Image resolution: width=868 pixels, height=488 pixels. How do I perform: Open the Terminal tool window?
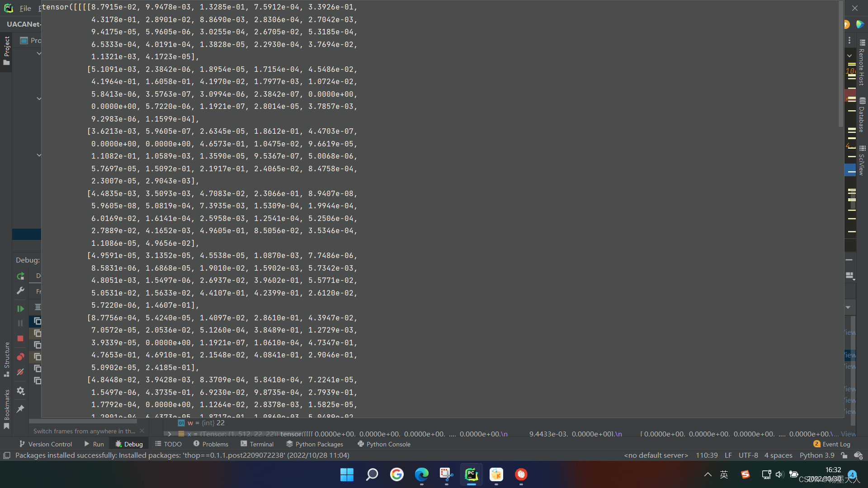point(257,444)
